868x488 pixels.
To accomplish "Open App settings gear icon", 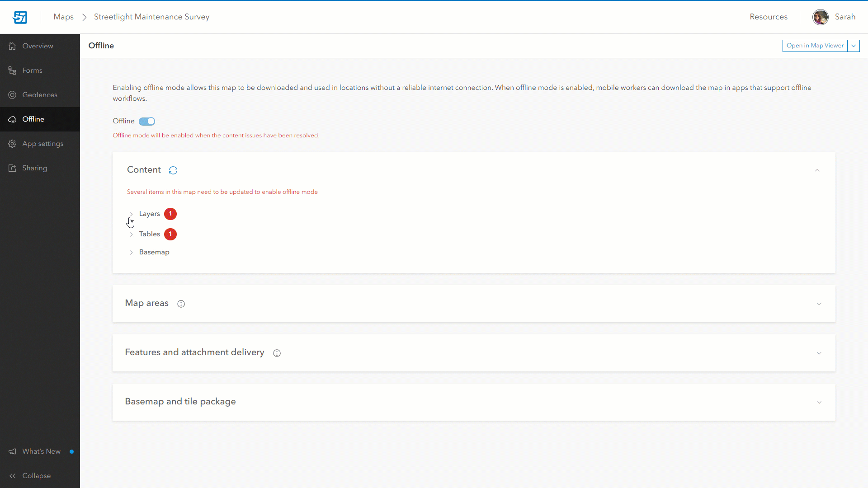I will 12,143.
